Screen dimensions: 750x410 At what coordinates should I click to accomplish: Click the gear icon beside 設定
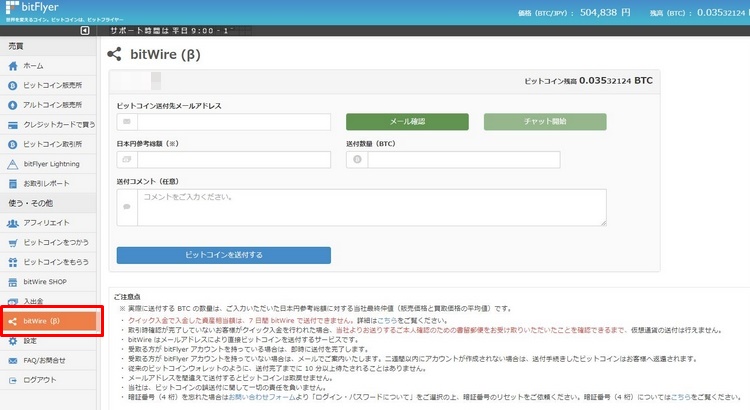coord(13,341)
